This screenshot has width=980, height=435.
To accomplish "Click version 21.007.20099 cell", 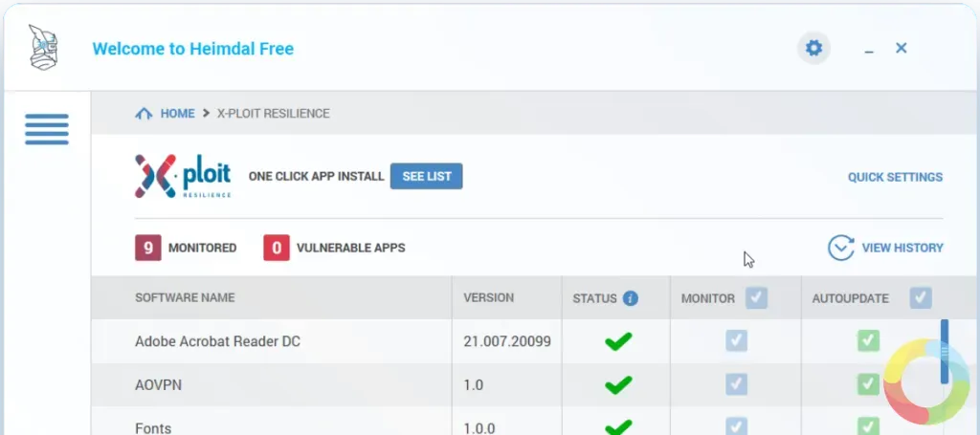I will tap(507, 341).
